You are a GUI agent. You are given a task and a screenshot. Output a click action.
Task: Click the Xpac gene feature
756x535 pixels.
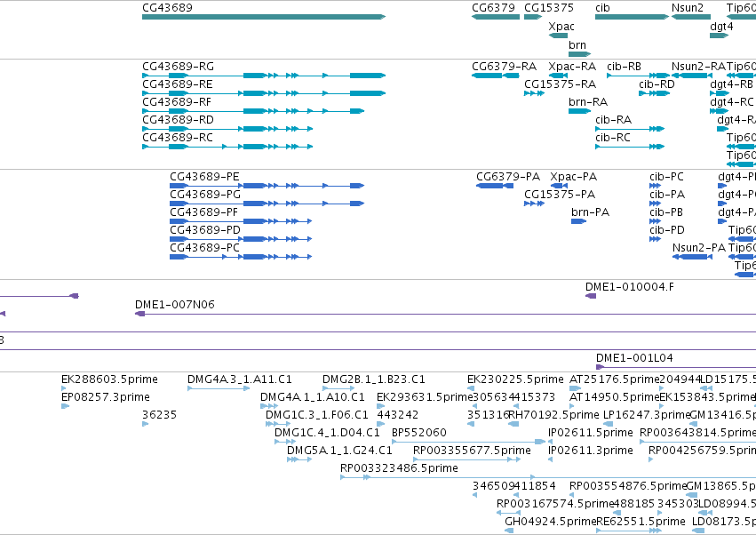coord(558,36)
